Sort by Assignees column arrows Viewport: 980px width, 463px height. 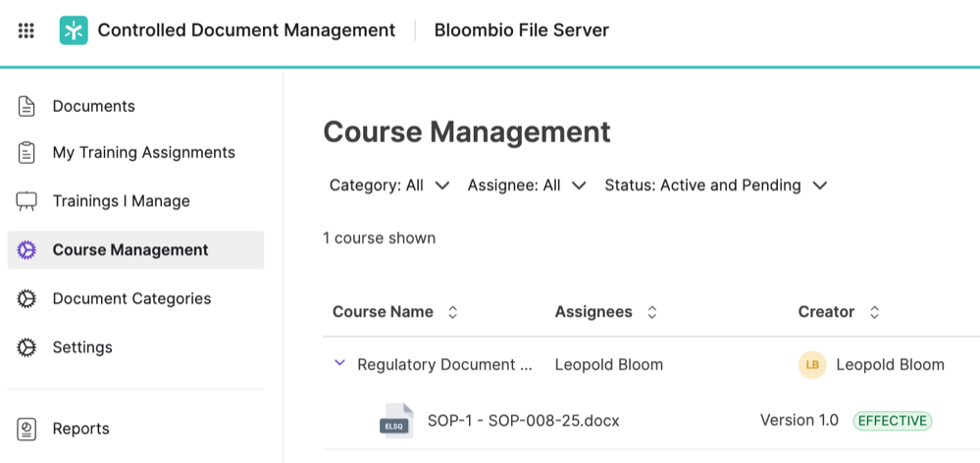click(x=652, y=312)
